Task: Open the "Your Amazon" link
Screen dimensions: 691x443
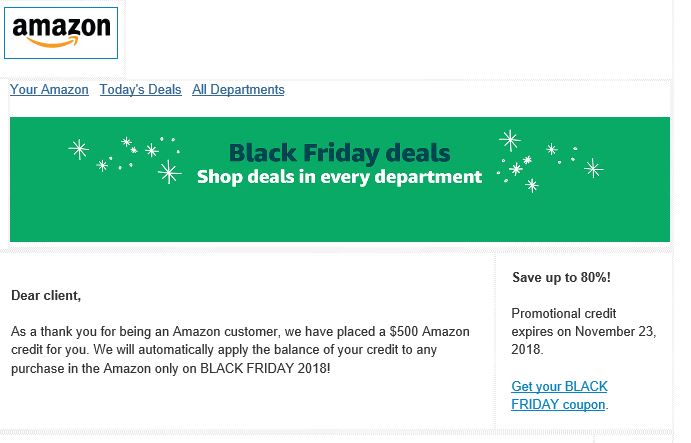Action: pos(49,90)
